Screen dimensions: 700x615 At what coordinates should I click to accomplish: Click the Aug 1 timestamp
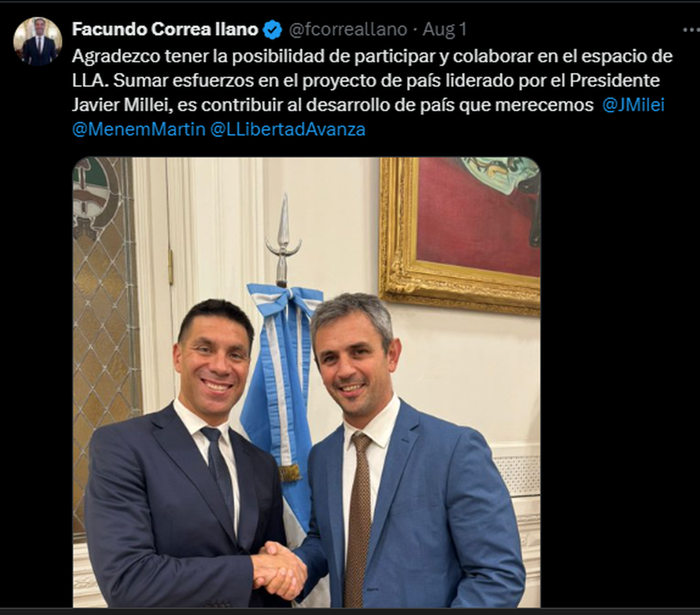point(444,29)
